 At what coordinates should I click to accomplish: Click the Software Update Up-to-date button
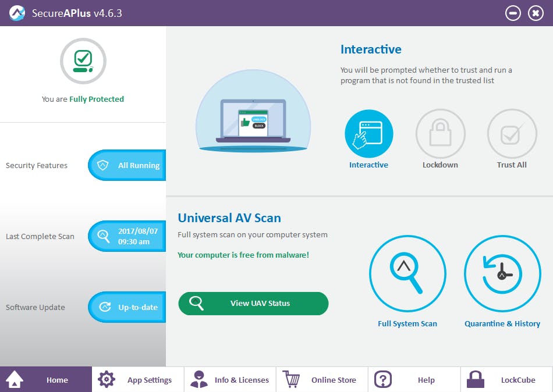(x=127, y=307)
